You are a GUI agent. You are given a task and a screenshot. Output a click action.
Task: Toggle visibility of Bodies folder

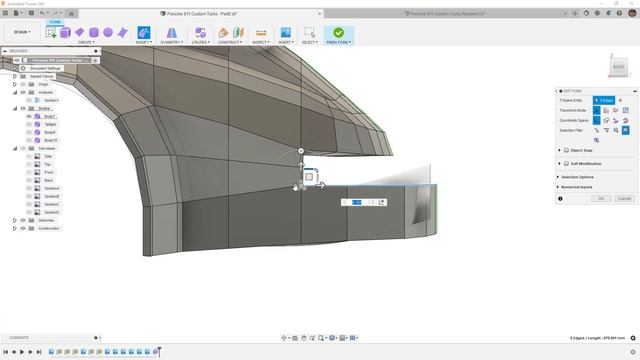23,108
